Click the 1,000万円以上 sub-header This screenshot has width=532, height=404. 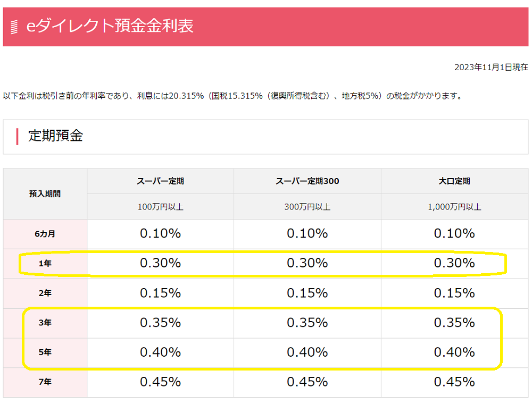(x=454, y=207)
